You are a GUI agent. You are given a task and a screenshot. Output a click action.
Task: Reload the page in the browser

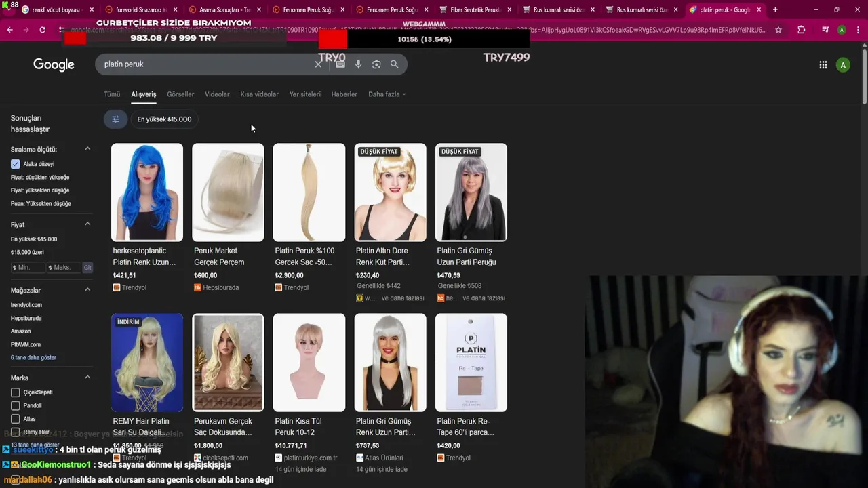click(42, 30)
